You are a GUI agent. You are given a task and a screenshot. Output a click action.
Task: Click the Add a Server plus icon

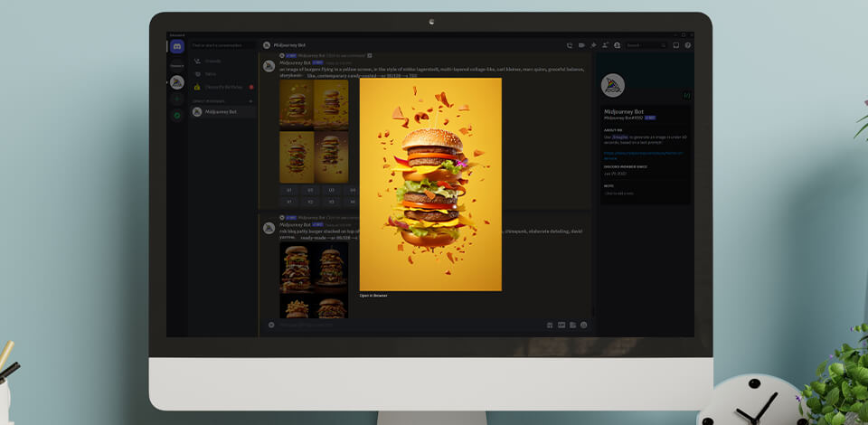point(177,99)
